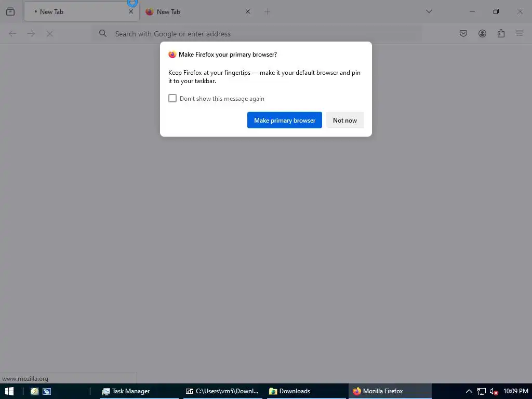Viewport: 532px width, 399px height.
Task: Go back with the back arrow
Action: 12,34
